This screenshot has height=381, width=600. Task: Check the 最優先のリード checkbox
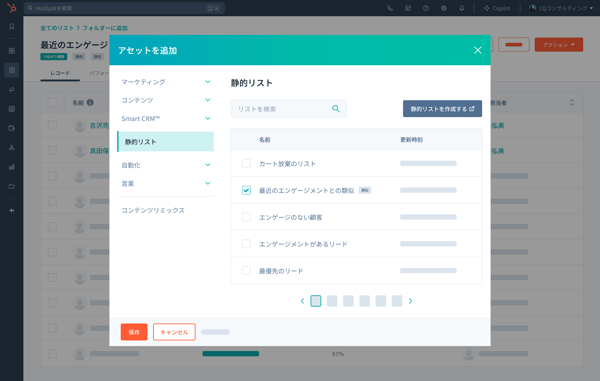click(x=246, y=270)
